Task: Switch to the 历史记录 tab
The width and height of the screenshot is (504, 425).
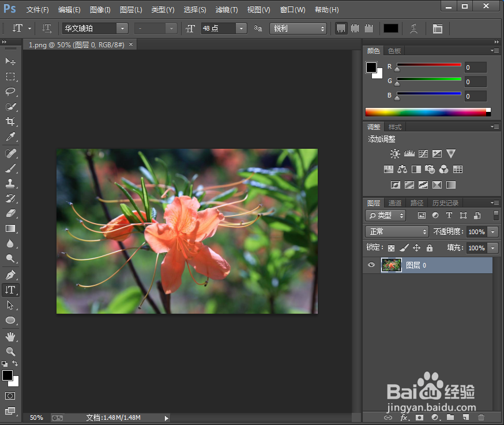Action: [x=445, y=203]
